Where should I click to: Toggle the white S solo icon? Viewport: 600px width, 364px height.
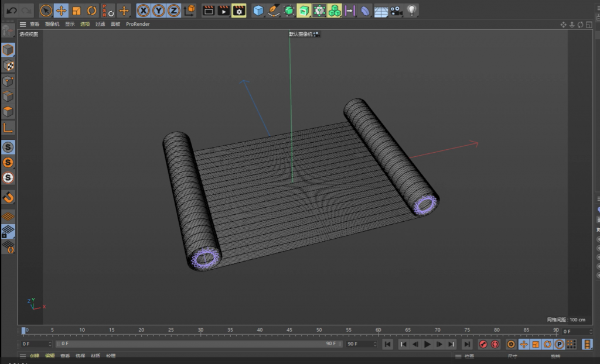[8, 178]
